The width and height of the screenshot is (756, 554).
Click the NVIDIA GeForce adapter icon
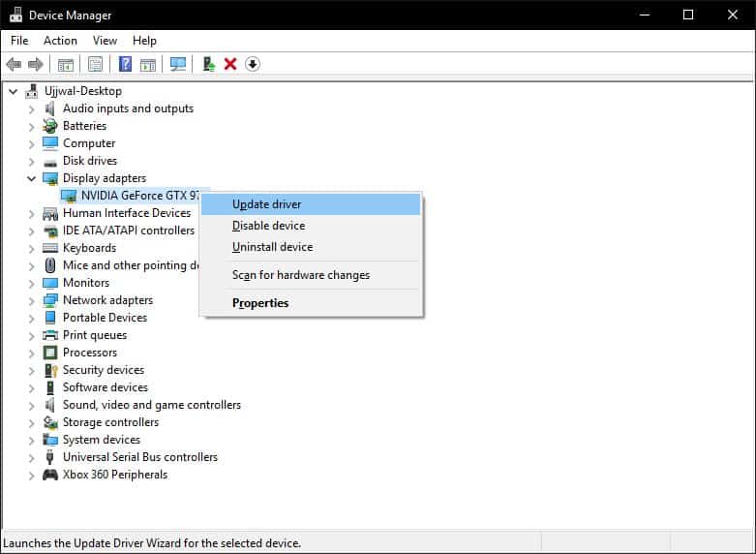[69, 196]
